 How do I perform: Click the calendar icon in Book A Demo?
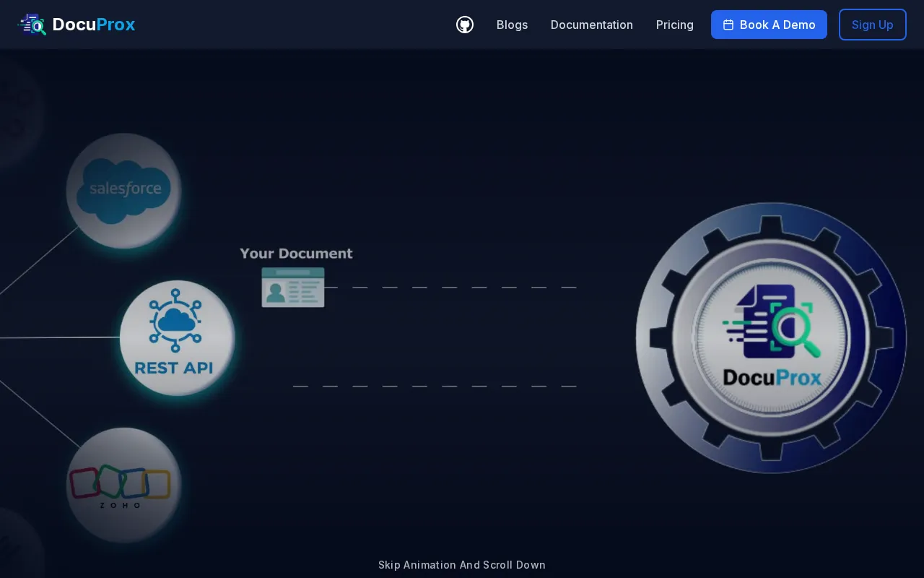pyautogui.click(x=728, y=25)
